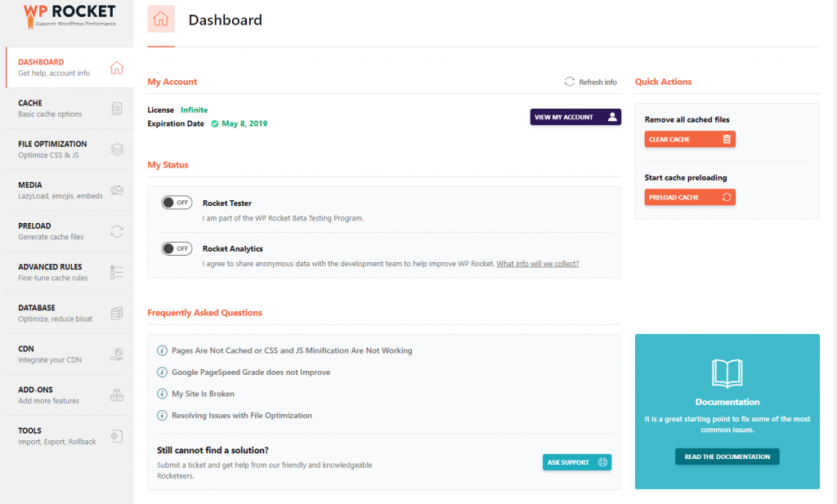Click the 'My Status' heading

(x=168, y=165)
